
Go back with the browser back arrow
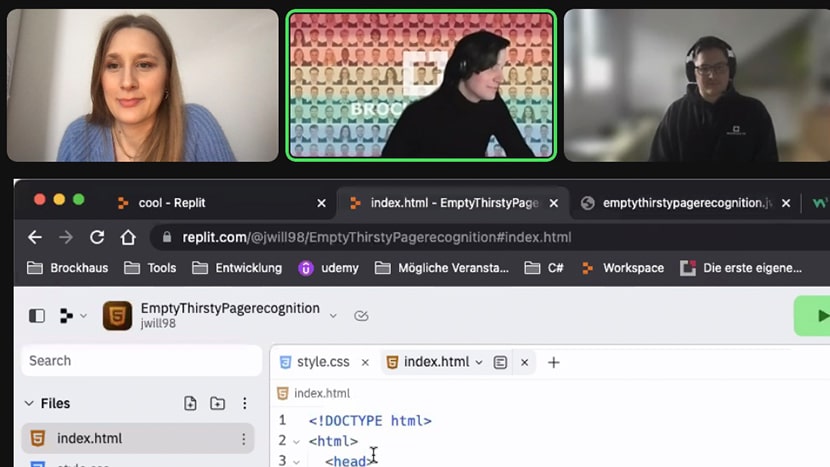tap(35, 237)
